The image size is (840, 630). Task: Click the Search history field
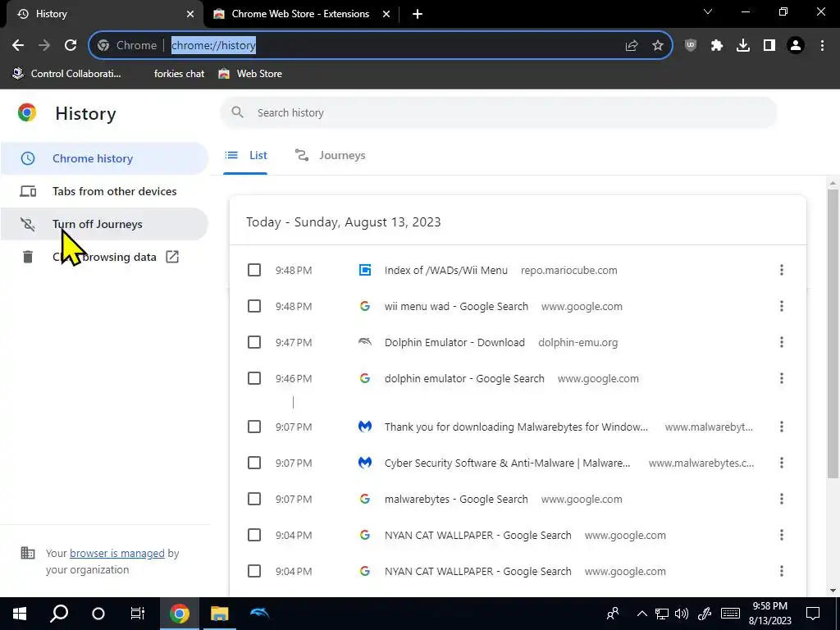click(x=498, y=112)
